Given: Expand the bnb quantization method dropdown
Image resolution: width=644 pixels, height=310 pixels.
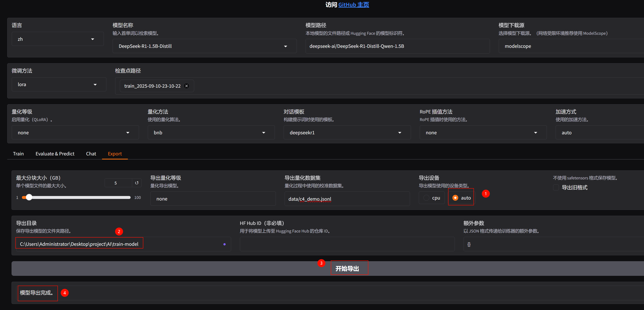Looking at the screenshot, I should coord(264,133).
